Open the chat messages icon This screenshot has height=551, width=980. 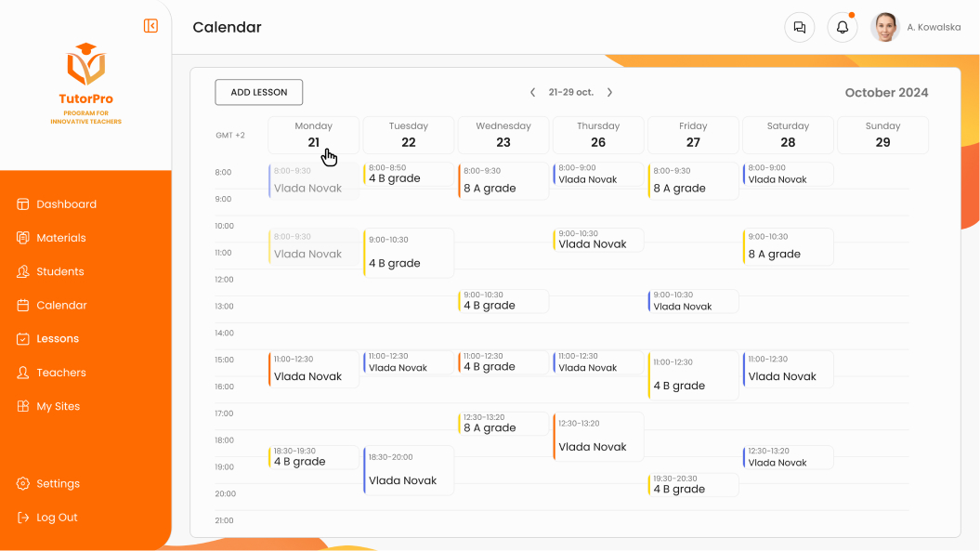(x=800, y=27)
